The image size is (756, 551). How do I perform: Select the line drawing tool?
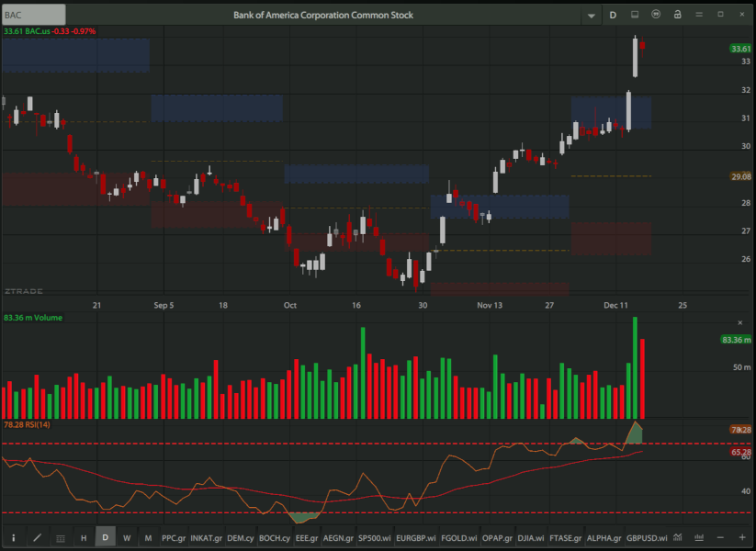click(x=37, y=537)
